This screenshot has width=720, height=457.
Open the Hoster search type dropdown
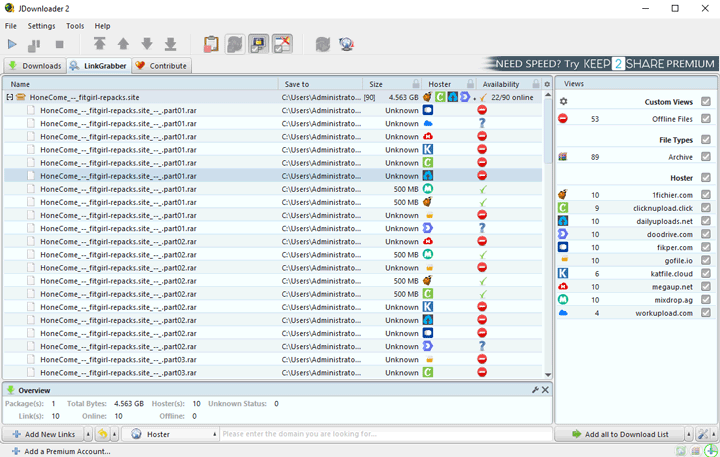pos(170,434)
